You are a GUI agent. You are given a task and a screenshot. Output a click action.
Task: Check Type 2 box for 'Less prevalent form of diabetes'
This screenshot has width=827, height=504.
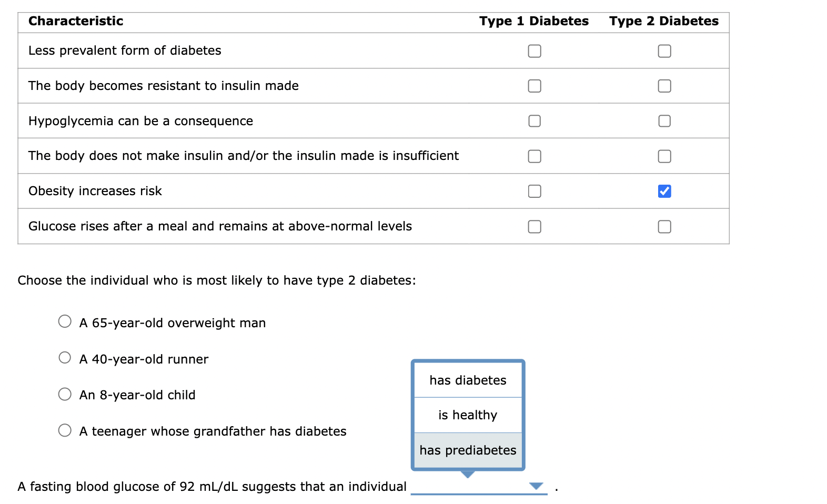coord(664,51)
